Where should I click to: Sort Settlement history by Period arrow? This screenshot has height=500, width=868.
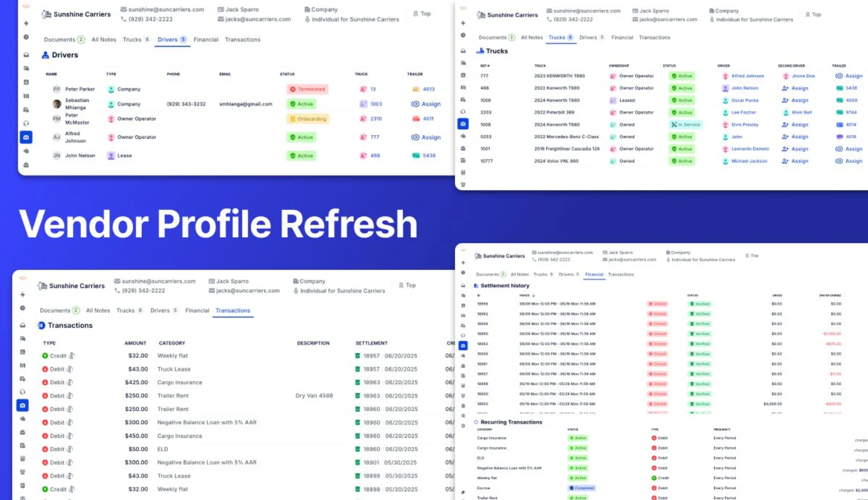coord(533,295)
